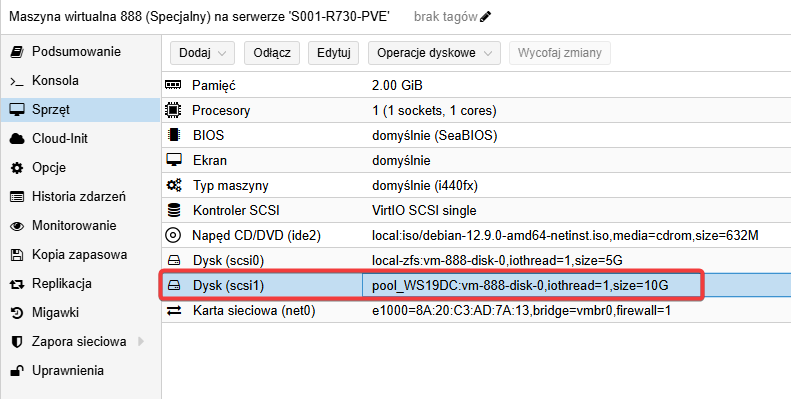Click the Kopia zapasowa floppy icon
Image resolution: width=791 pixels, height=399 pixels.
coord(17,255)
